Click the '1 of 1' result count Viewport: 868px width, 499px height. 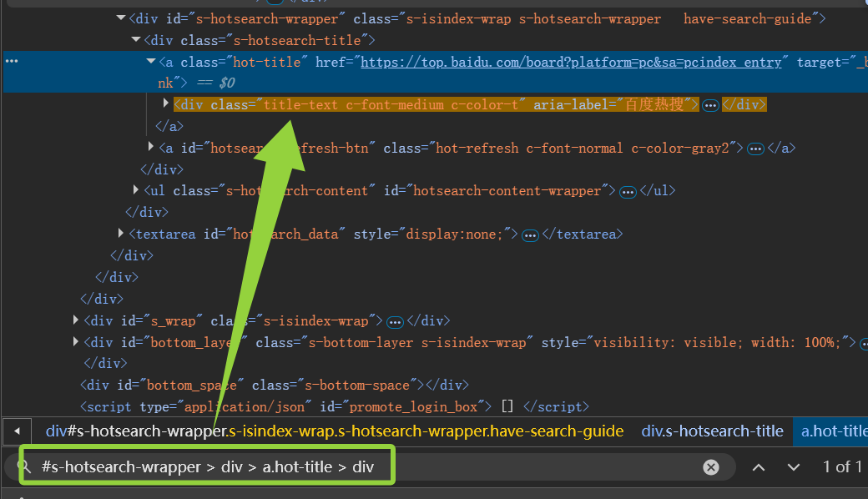click(842, 467)
